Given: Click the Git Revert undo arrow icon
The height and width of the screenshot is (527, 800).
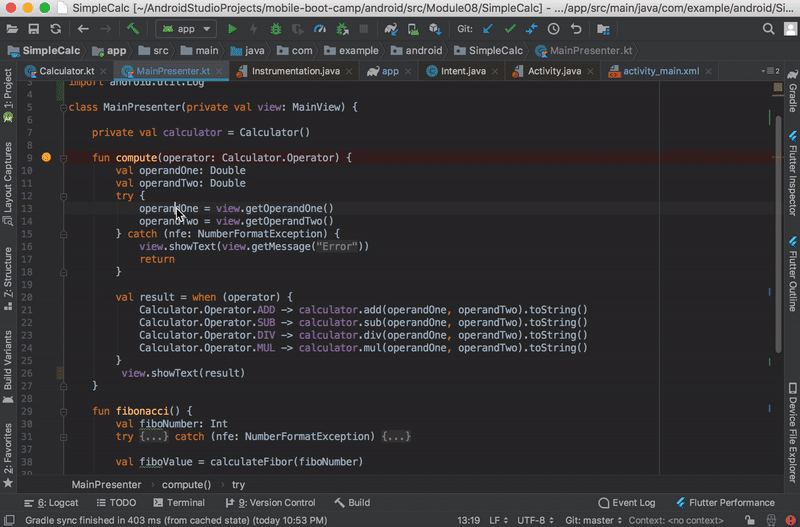Looking at the screenshot, I should 576,29.
